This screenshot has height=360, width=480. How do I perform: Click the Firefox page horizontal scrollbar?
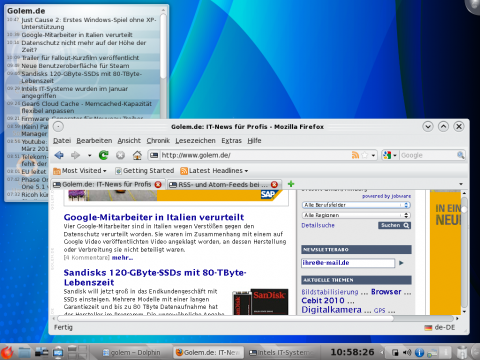(225, 318)
